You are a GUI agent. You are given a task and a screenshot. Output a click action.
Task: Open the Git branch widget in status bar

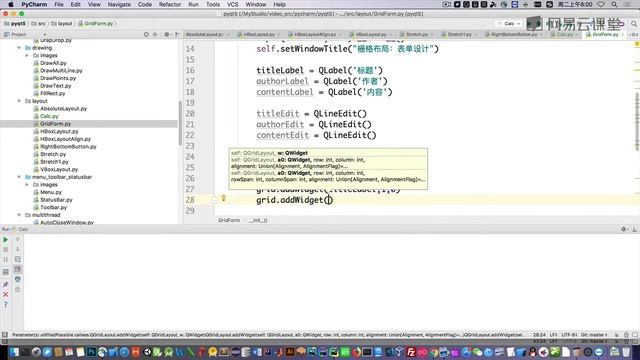point(594,335)
